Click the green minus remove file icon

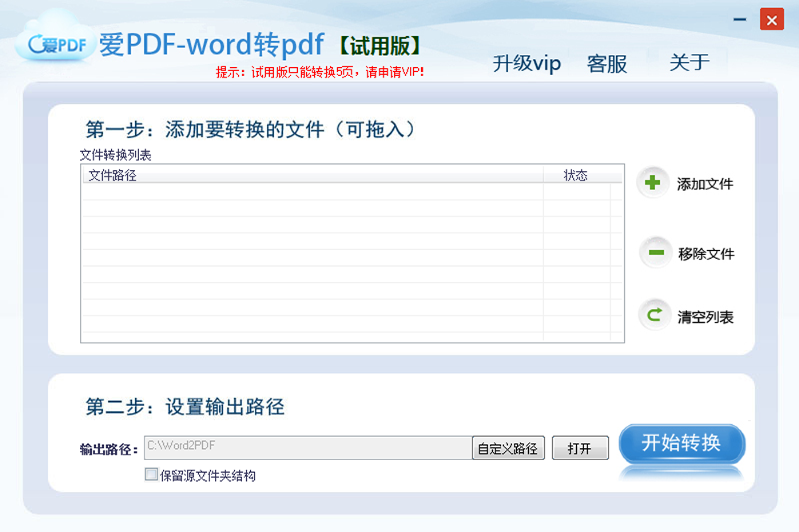click(x=656, y=252)
